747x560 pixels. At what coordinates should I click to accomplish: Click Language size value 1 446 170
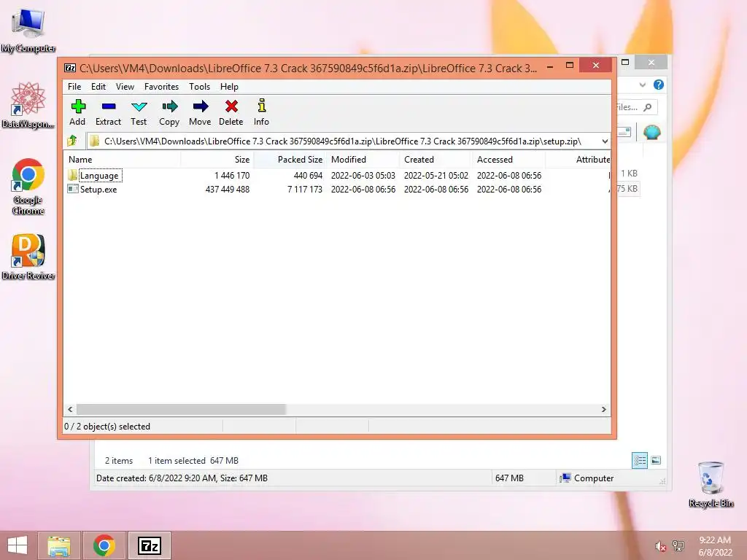click(x=231, y=175)
